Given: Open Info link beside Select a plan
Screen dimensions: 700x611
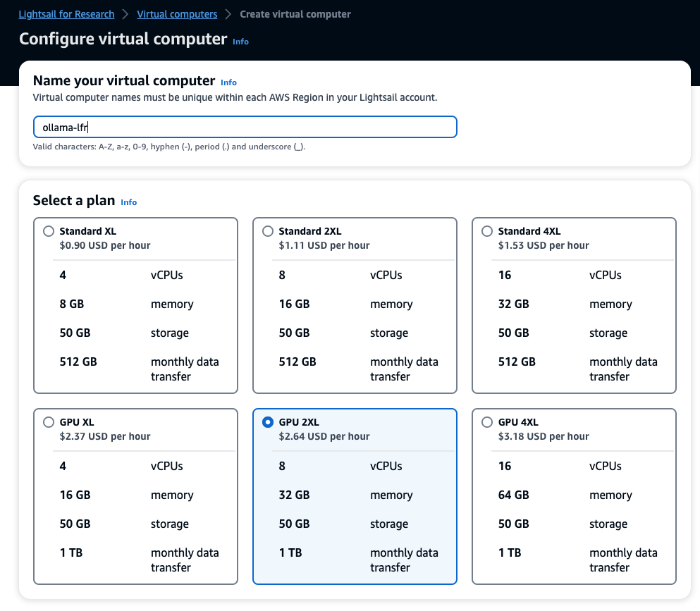Looking at the screenshot, I should pyautogui.click(x=128, y=202).
